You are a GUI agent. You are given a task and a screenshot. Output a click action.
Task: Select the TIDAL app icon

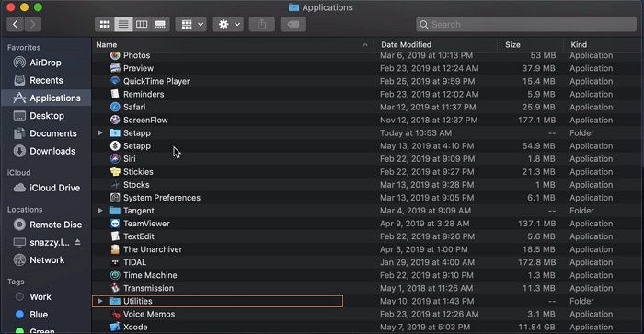pos(115,262)
